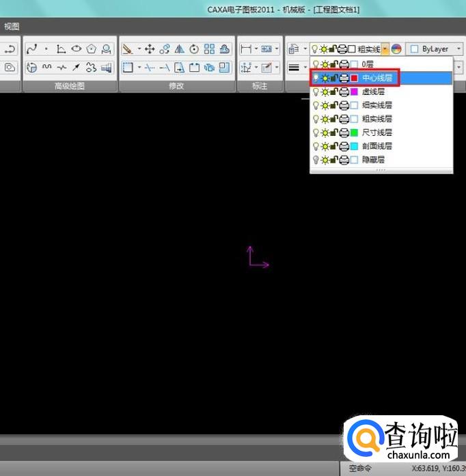
Task: Select the shaft and hole tool
Action: (x=106, y=67)
